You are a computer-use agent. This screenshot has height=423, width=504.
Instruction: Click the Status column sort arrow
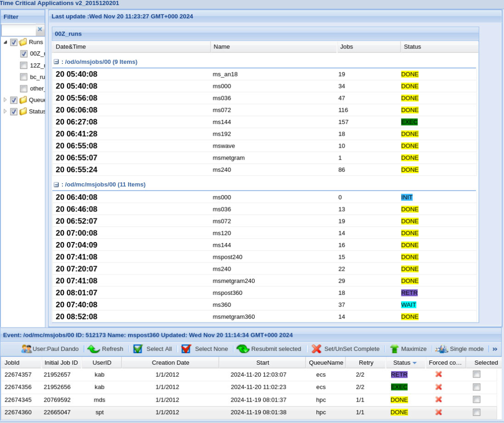[x=415, y=363]
